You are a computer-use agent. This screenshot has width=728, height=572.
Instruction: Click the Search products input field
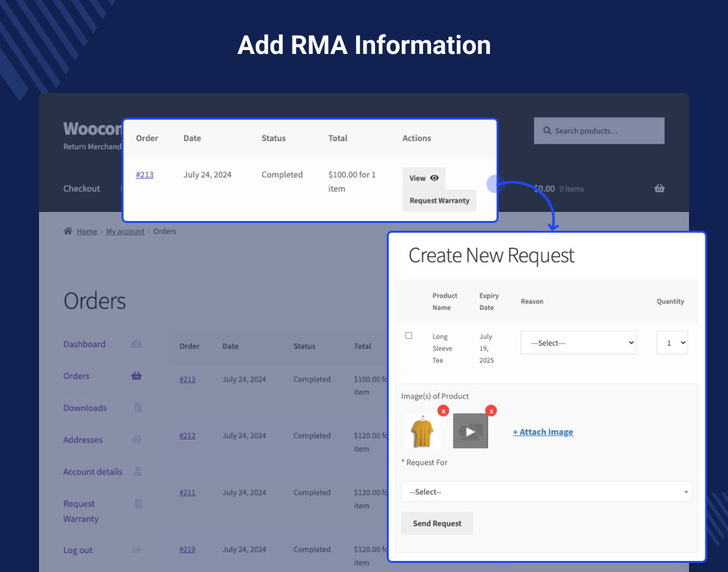tap(599, 131)
